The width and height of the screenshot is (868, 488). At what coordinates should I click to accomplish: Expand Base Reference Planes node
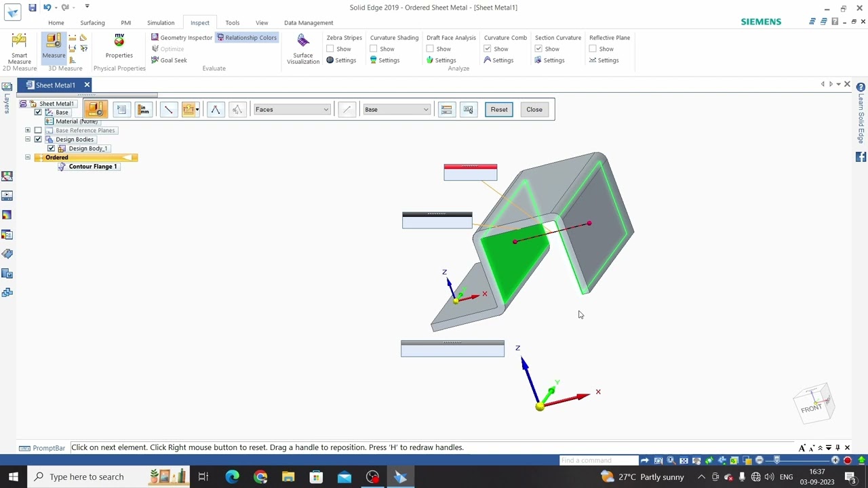tap(28, 130)
